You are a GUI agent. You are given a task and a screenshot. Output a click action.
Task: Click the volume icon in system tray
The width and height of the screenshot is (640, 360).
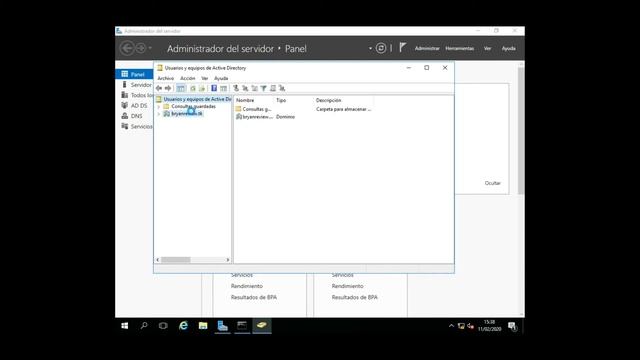click(471, 326)
